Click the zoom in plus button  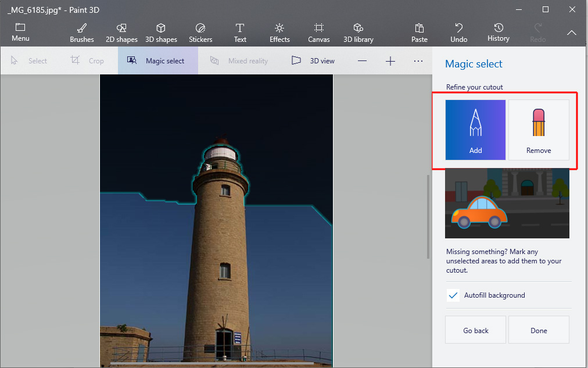click(390, 61)
